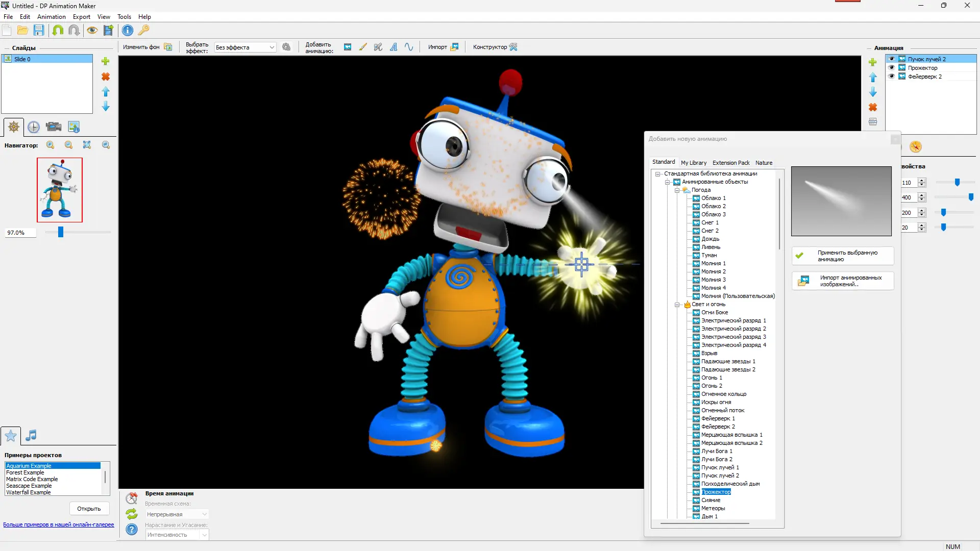Select the key (registration) toolbar icon

(x=144, y=30)
